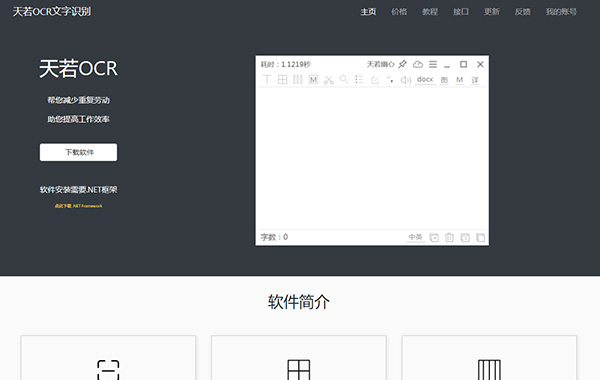The height and width of the screenshot is (380, 600).
Task: Click the status bar icon beside 中英
Action: [434, 238]
